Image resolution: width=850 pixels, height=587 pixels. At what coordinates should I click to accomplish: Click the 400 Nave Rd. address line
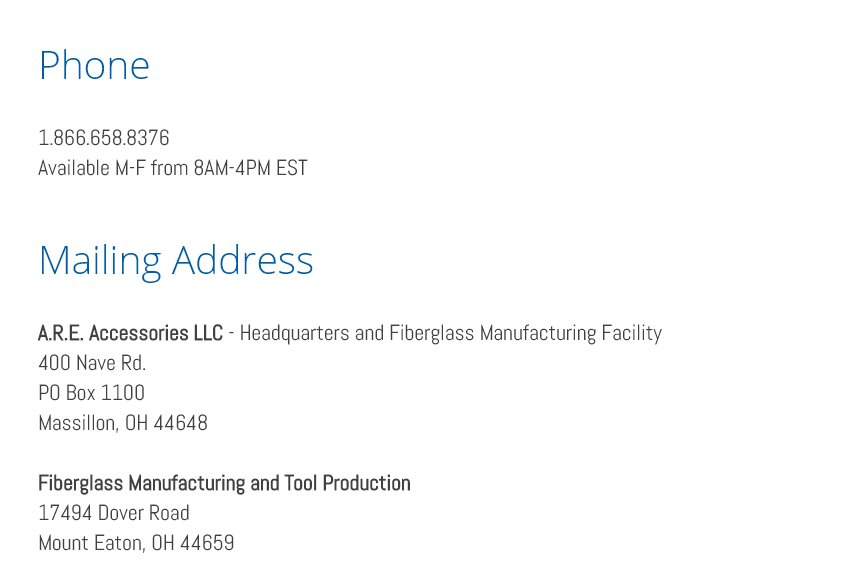[92, 363]
